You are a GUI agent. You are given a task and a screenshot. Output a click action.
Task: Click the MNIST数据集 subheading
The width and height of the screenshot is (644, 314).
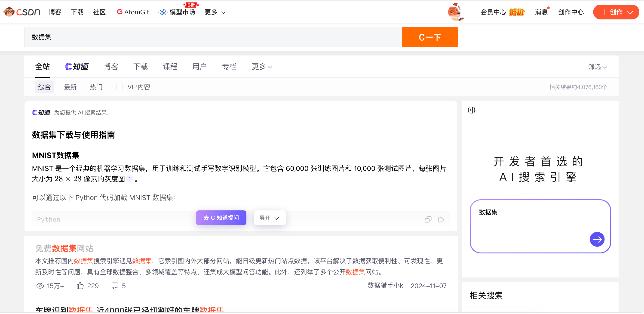pos(55,155)
